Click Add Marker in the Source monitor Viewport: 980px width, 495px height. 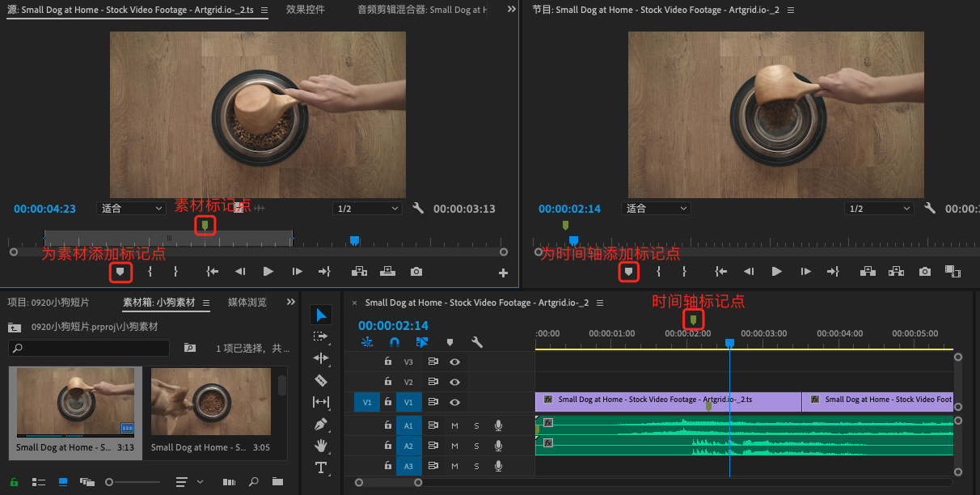120,273
